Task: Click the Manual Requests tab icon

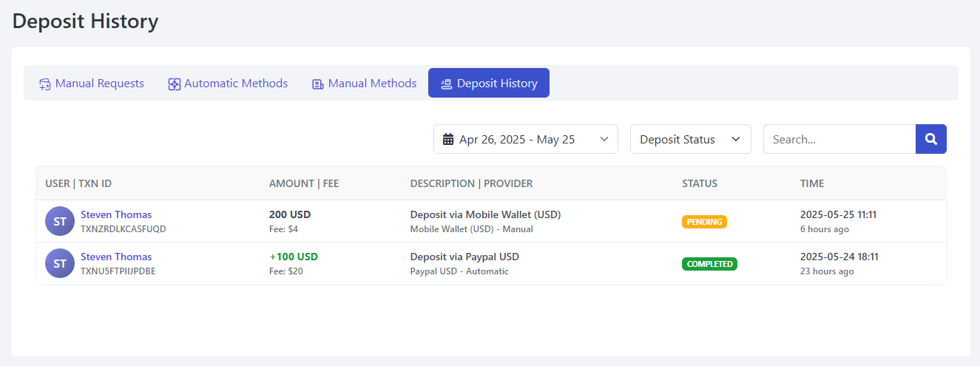Action: [x=45, y=84]
